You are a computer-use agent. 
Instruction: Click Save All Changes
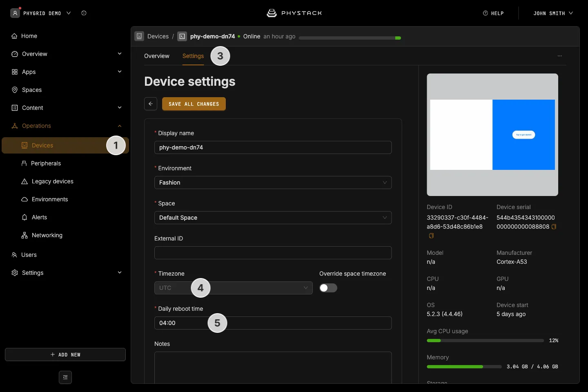tap(194, 104)
